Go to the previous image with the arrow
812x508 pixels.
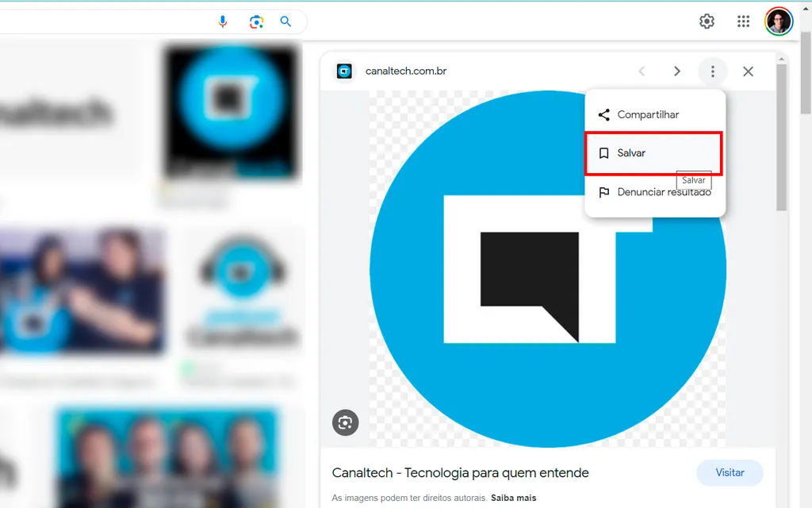click(642, 71)
